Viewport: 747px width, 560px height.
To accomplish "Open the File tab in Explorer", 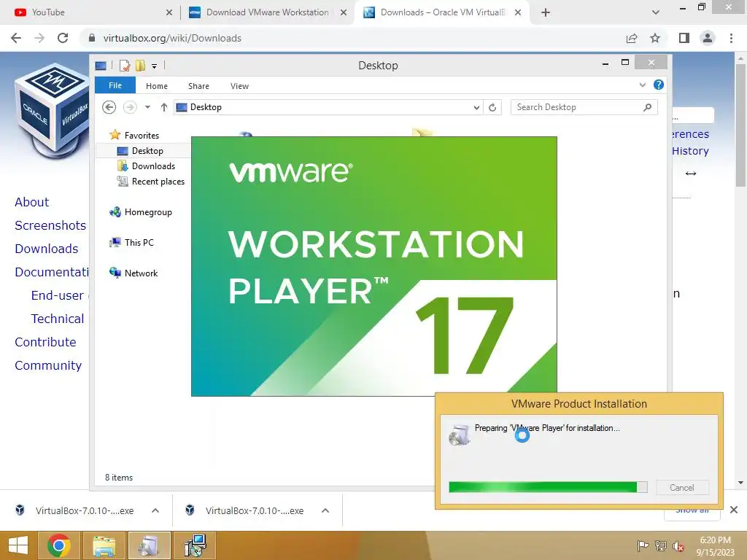I will (115, 85).
